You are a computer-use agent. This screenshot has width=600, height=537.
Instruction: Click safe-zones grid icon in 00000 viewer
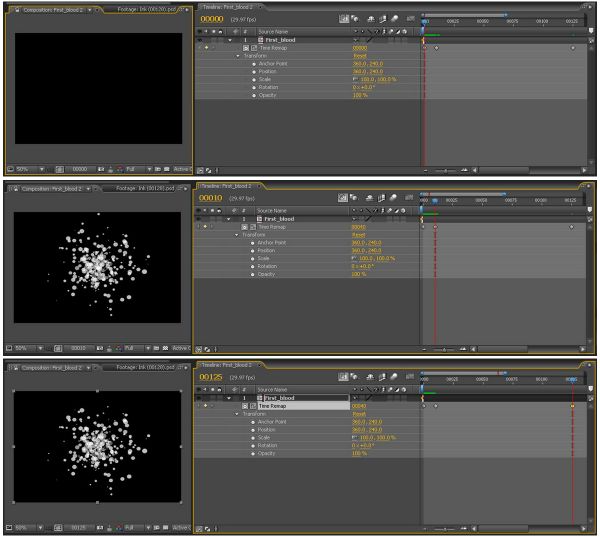coord(60,169)
